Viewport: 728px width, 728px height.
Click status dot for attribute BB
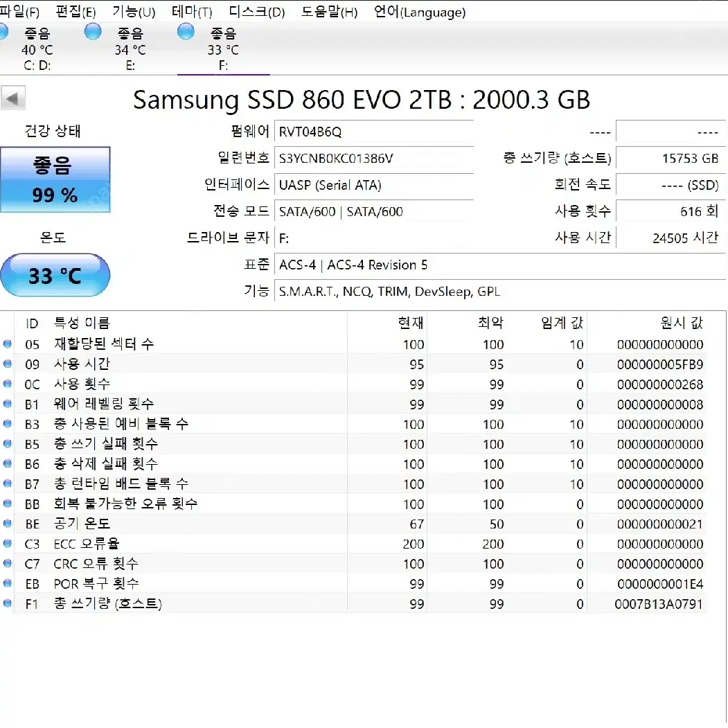(8, 504)
